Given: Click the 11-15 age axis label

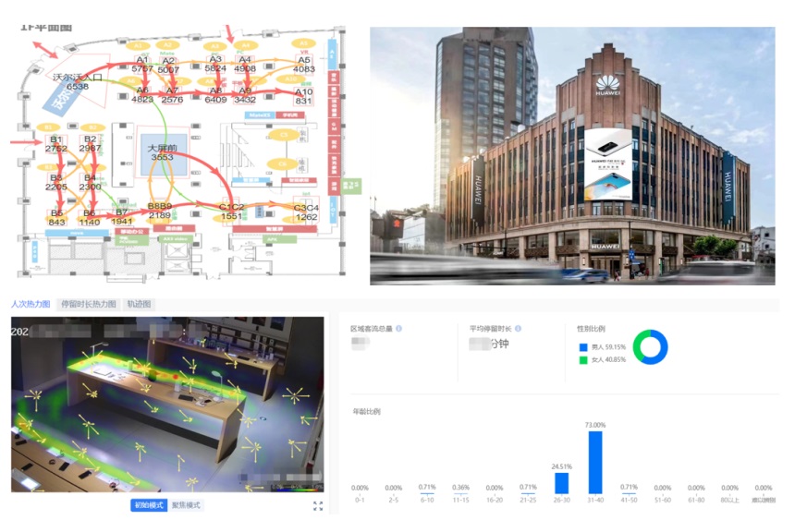Looking at the screenshot, I should 461,500.
